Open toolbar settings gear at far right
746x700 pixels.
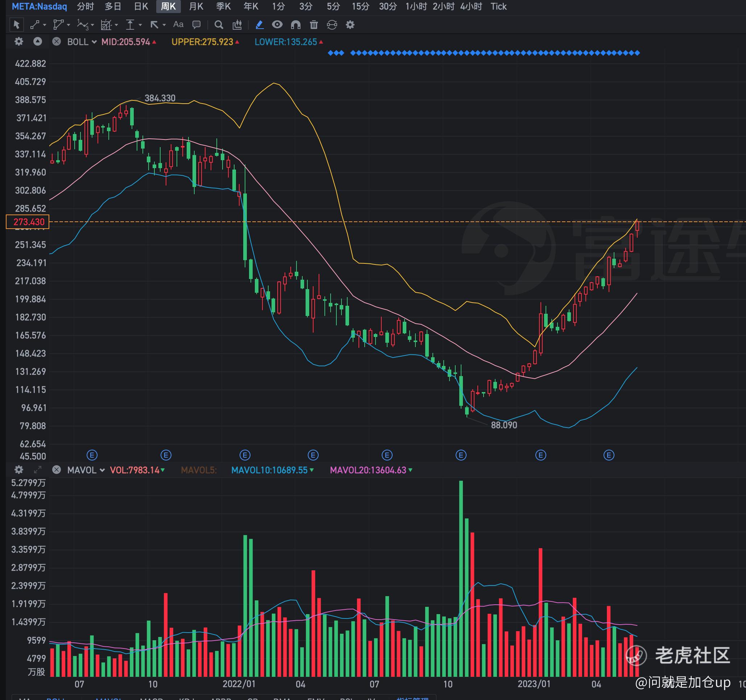click(350, 25)
